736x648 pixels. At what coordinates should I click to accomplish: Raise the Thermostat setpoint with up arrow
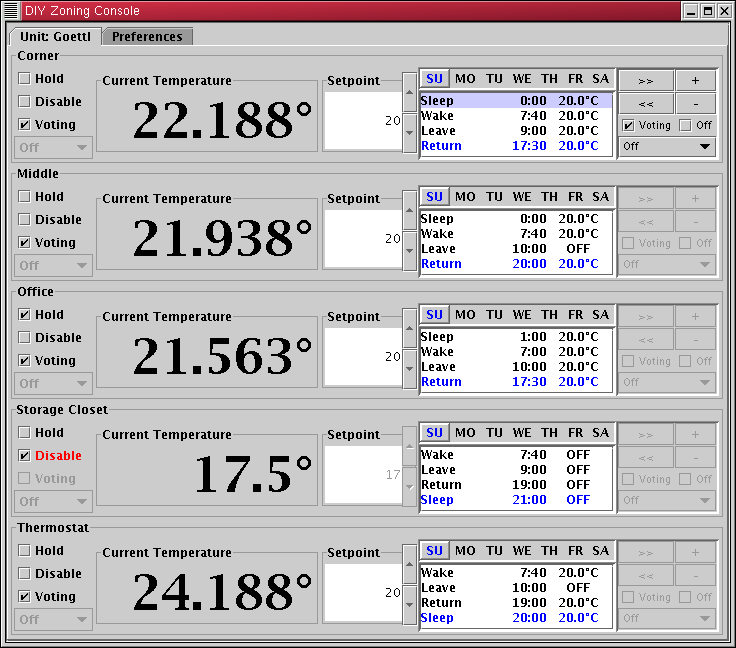pos(409,565)
